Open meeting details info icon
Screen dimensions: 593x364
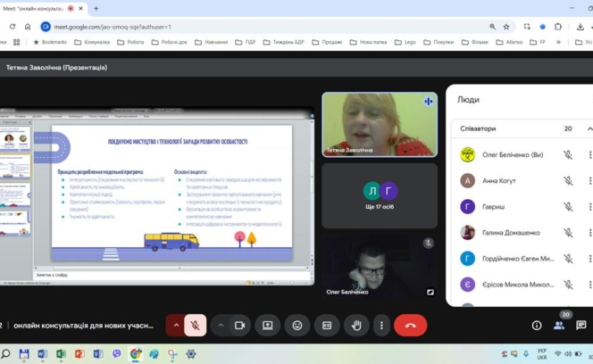(x=537, y=326)
